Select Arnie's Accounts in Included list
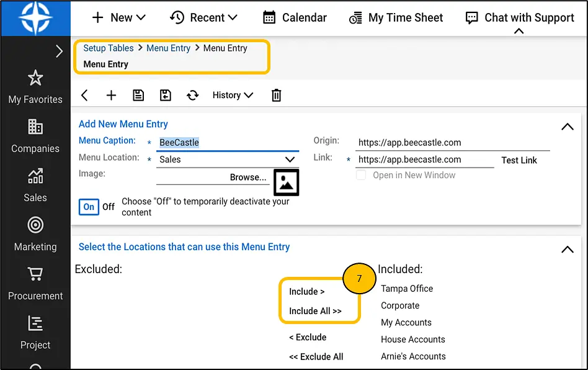The height and width of the screenshot is (370, 588). [413, 356]
